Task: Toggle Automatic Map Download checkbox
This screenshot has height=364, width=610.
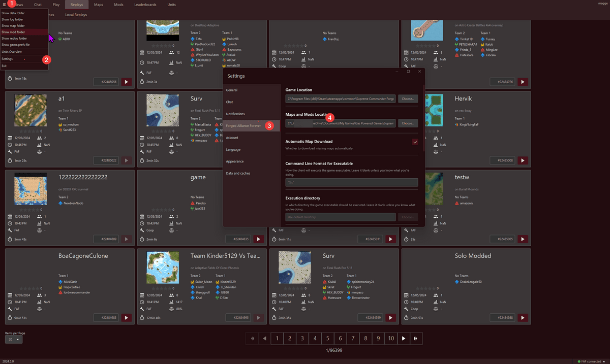Action: pos(415,142)
